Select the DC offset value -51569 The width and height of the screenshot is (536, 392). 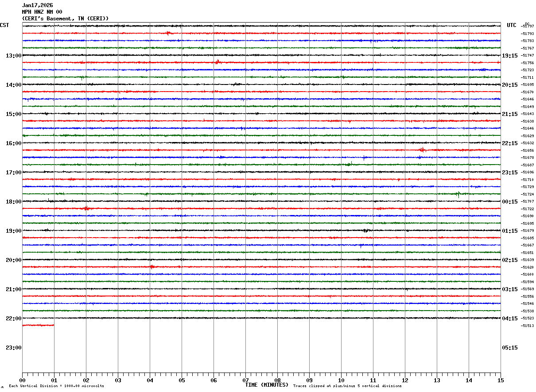(528, 289)
